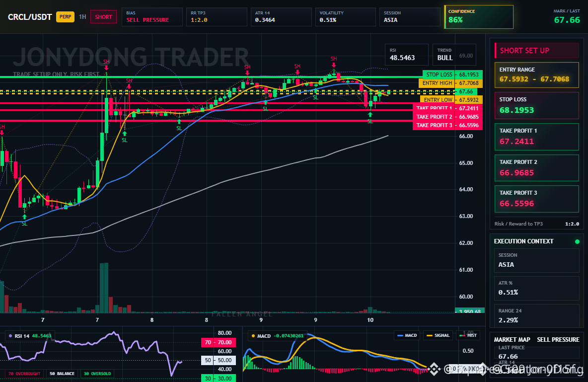
Task: Click the 63.00 price axis tick
Action: [466, 216]
